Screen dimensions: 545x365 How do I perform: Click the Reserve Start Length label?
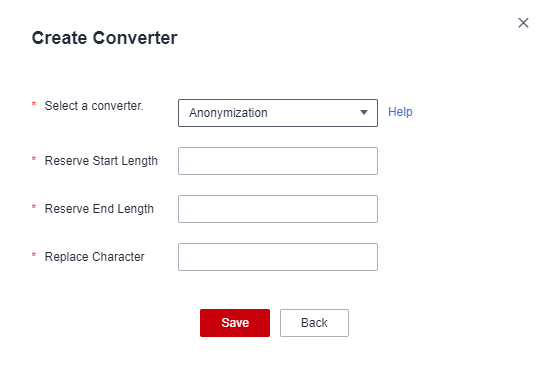point(101,161)
